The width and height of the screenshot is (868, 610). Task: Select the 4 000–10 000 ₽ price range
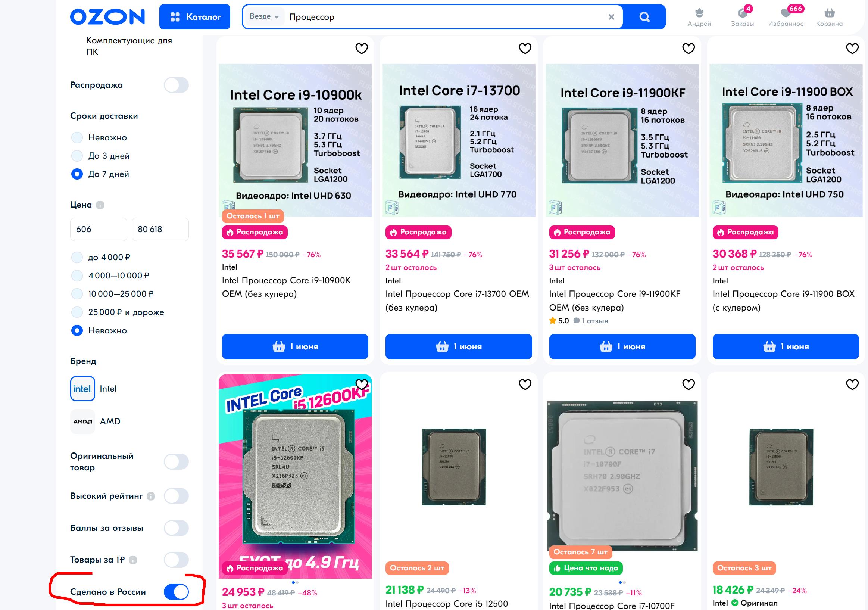point(77,276)
